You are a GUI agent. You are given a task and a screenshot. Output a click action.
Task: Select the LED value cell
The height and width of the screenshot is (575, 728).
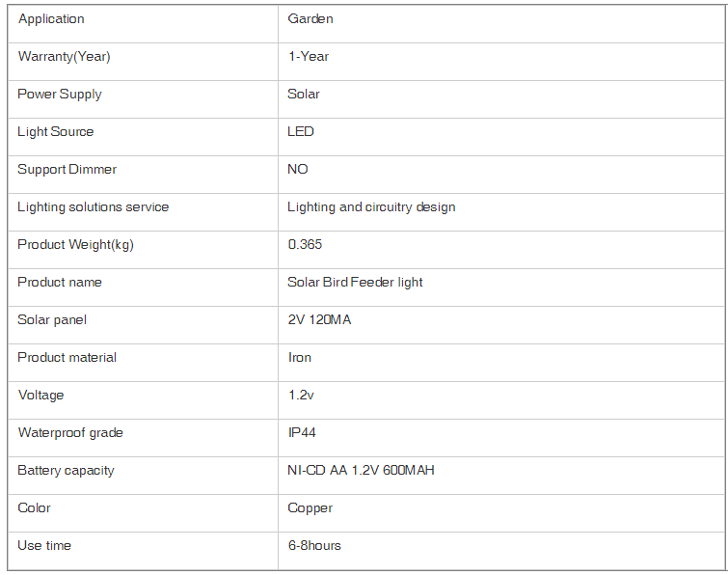click(x=501, y=137)
